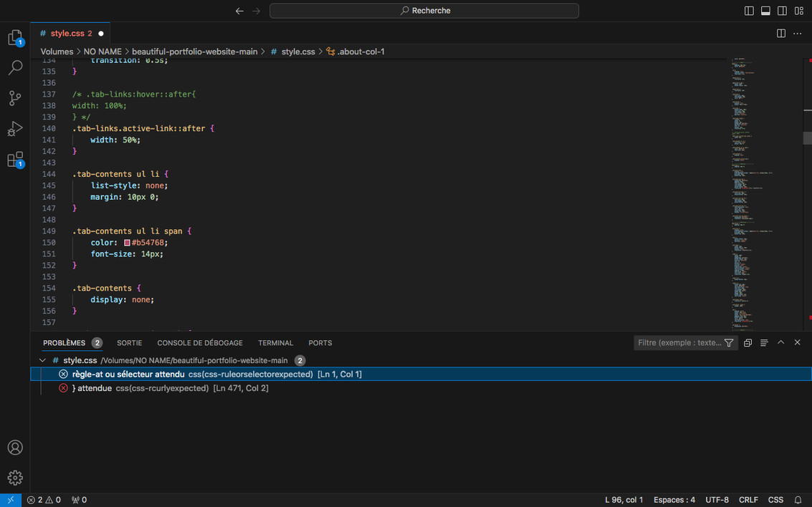
Task: Open Source Control view
Action: pyautogui.click(x=15, y=98)
